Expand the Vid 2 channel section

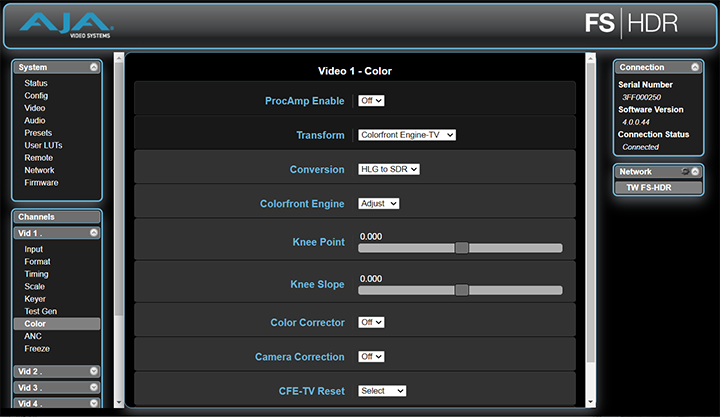tap(94, 370)
